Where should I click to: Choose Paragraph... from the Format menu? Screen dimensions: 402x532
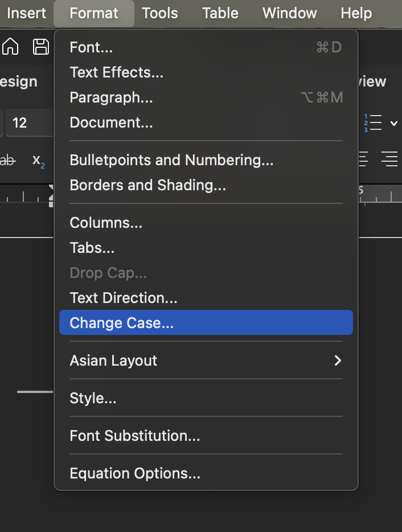coord(206,97)
